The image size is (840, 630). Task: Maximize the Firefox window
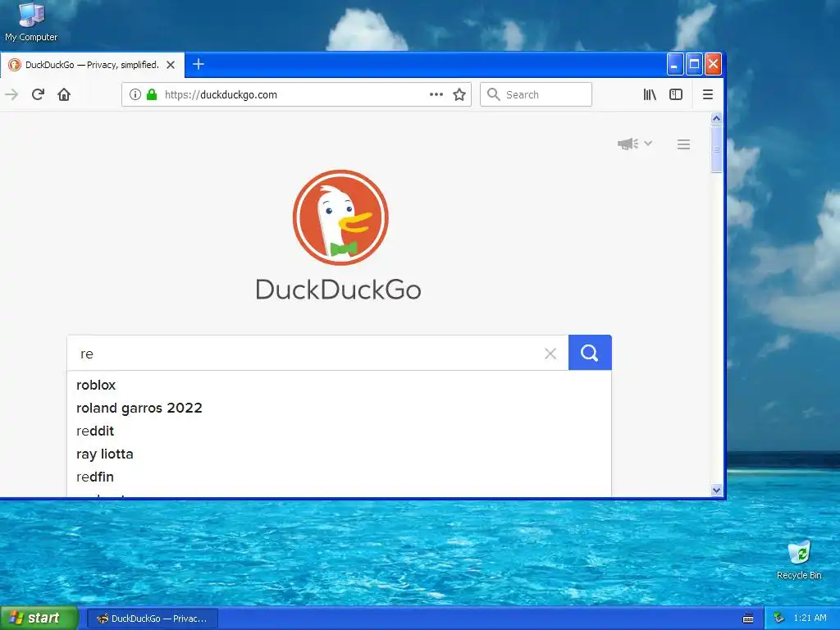point(694,65)
